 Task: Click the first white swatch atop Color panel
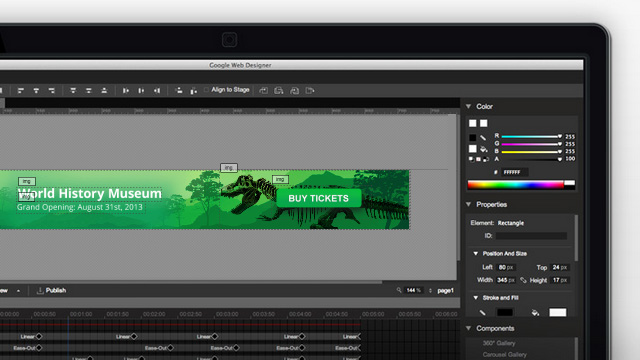coord(473,123)
